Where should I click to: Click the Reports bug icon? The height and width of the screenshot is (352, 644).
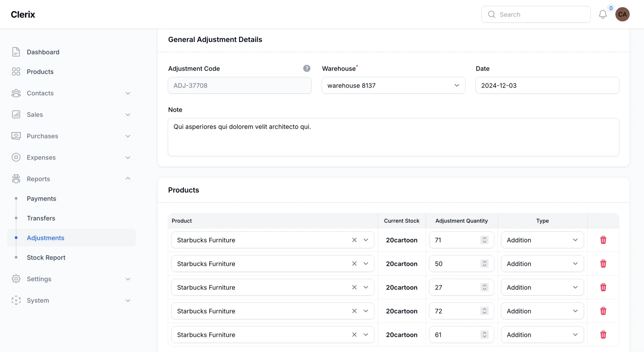point(16,179)
